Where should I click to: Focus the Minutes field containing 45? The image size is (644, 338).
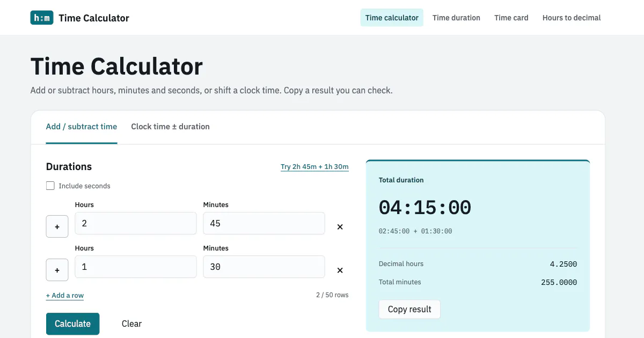click(264, 223)
